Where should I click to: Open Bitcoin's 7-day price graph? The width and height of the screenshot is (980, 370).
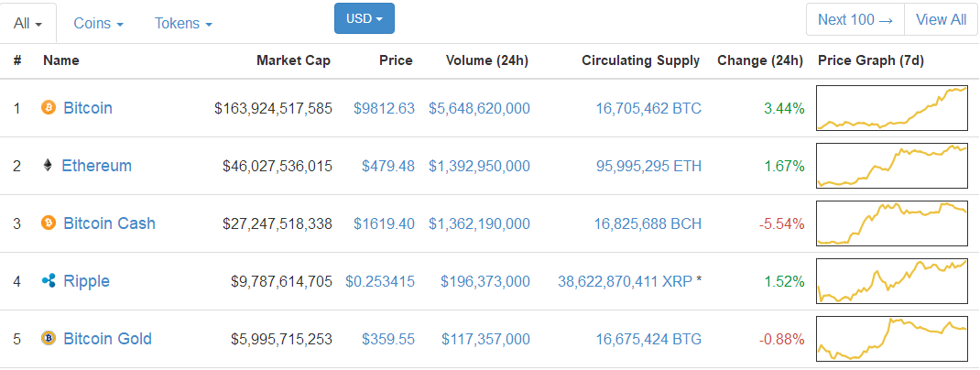(891, 108)
